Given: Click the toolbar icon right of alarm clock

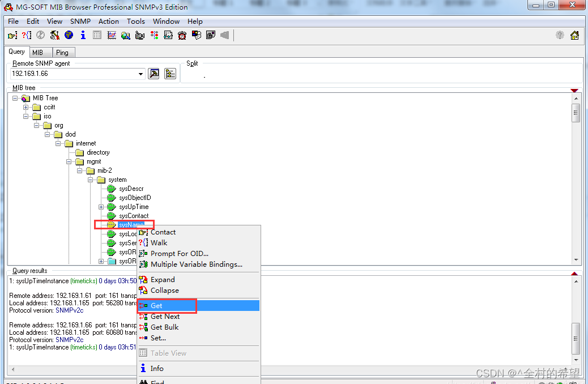Looking at the screenshot, I should (197, 35).
